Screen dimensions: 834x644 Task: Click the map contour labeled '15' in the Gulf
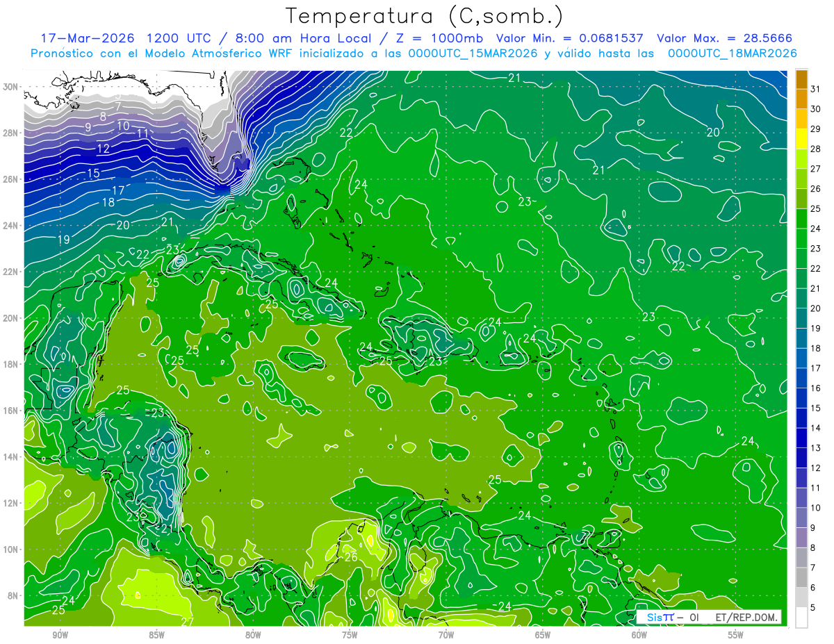[x=93, y=173]
